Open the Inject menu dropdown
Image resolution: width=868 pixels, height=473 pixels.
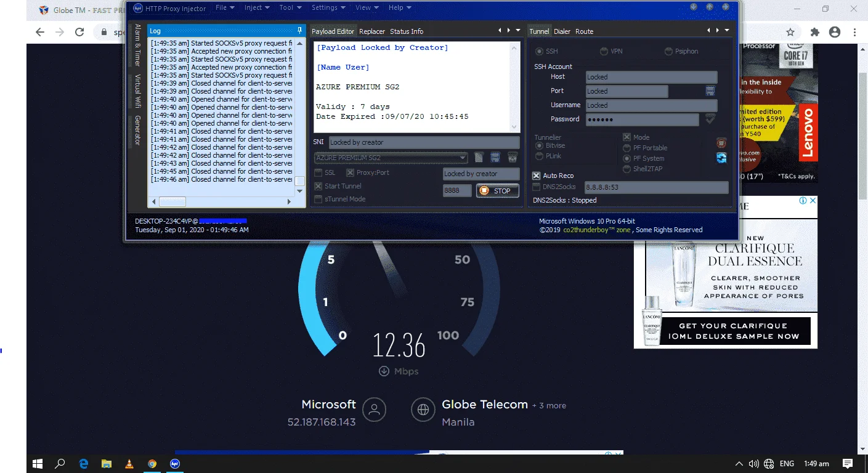pyautogui.click(x=257, y=8)
